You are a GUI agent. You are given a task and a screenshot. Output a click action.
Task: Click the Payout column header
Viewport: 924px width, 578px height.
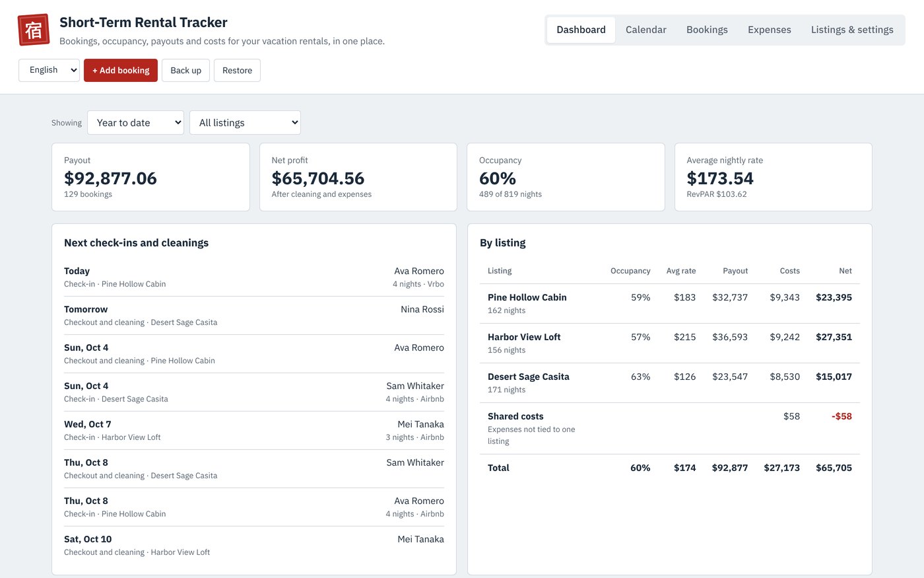735,271
